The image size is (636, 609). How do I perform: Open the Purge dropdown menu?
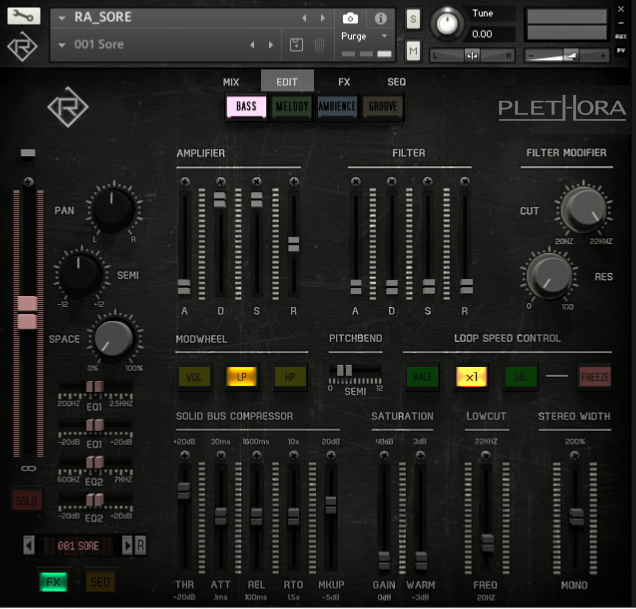click(364, 36)
